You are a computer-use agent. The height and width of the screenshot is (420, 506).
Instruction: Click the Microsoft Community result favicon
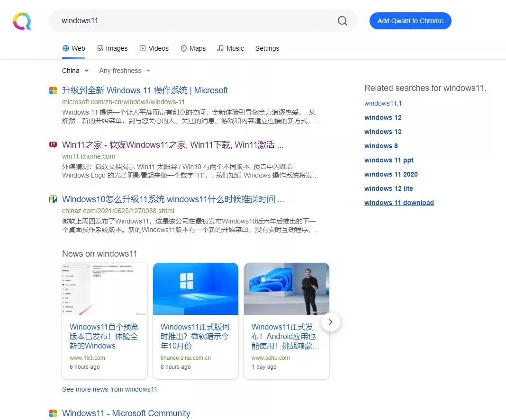click(x=53, y=413)
